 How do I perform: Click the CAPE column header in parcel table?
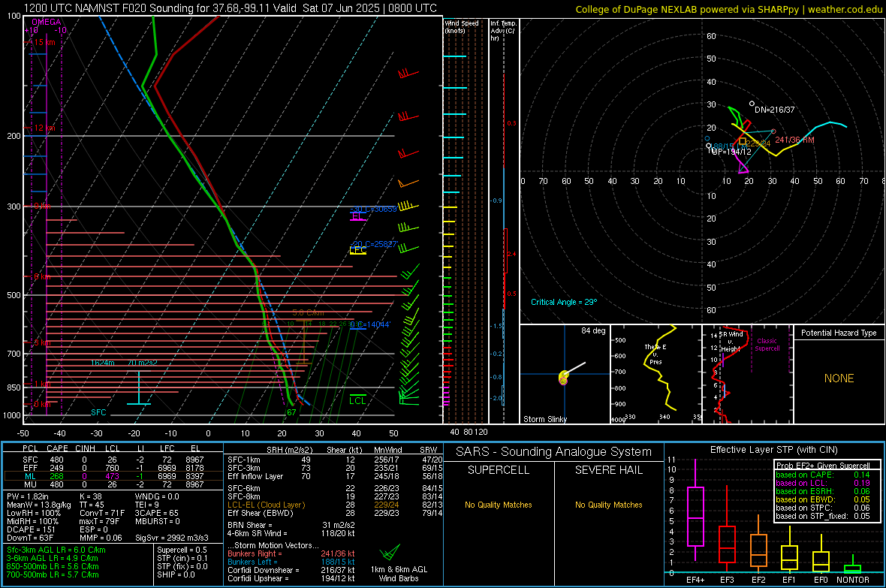pyautogui.click(x=56, y=449)
